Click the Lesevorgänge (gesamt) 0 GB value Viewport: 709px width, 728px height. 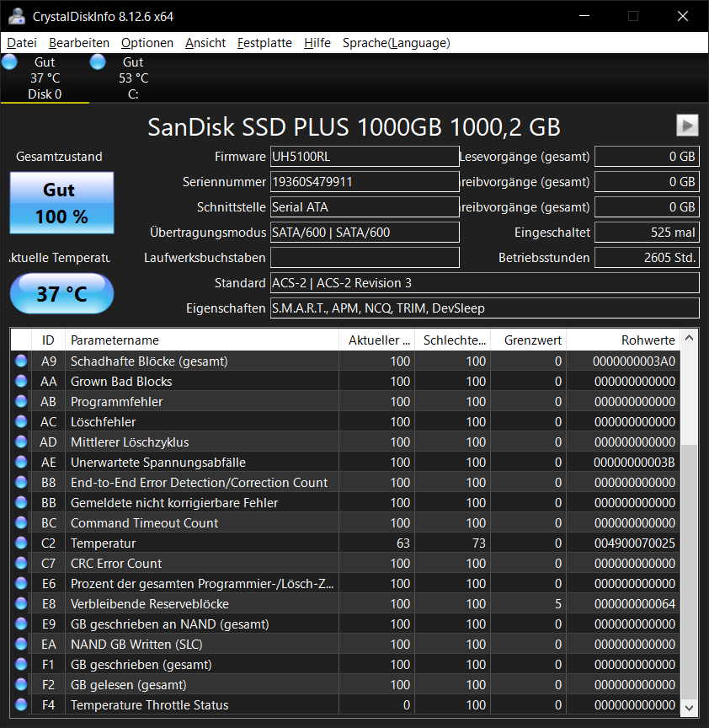(x=647, y=157)
